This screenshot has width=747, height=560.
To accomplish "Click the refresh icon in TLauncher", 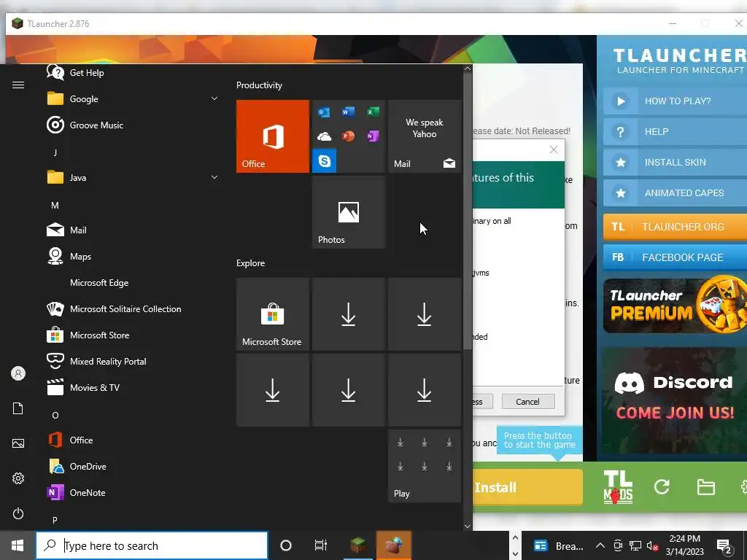I will point(662,486).
